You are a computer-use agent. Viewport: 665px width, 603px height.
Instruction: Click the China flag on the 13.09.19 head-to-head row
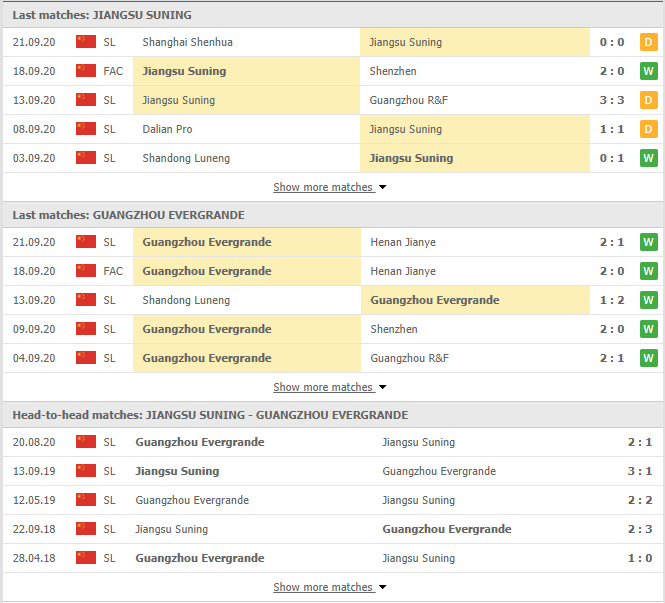86,471
